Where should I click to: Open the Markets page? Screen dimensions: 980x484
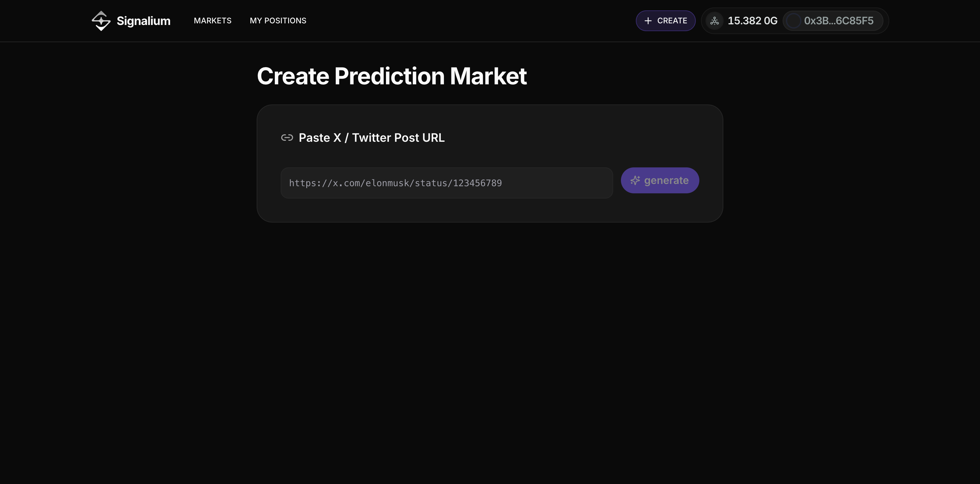(213, 20)
